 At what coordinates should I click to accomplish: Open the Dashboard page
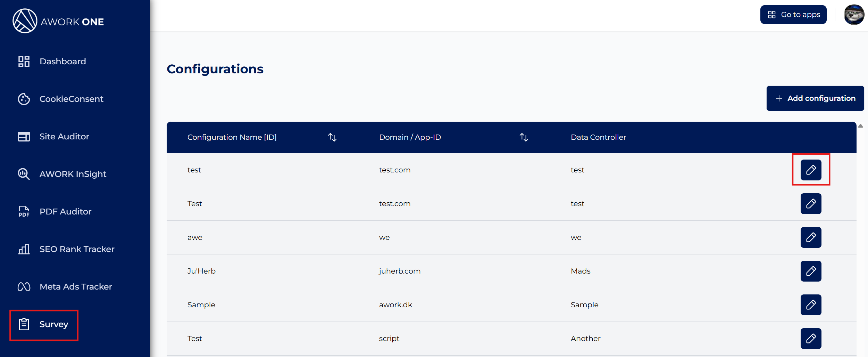62,62
